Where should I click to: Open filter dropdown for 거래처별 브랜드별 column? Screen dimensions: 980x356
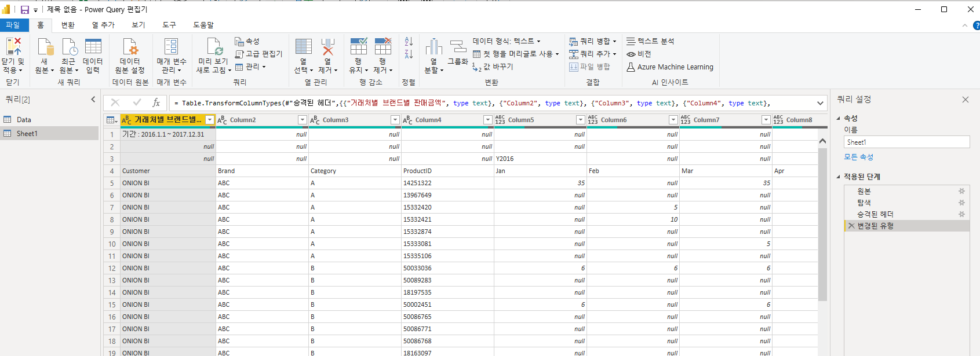coord(210,120)
